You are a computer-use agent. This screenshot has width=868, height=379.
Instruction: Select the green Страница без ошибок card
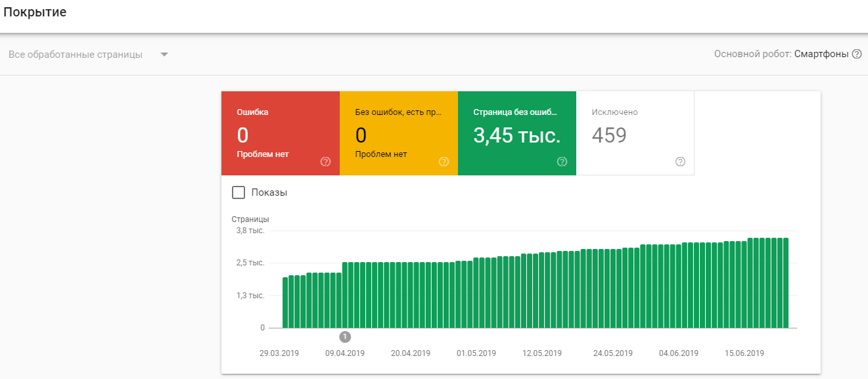[517, 133]
